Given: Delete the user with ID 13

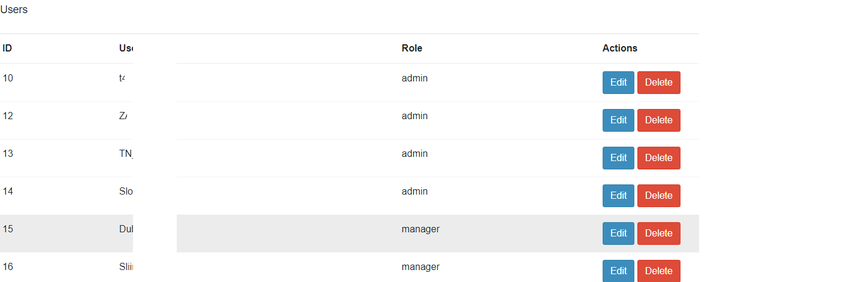Looking at the screenshot, I should coord(659,158).
